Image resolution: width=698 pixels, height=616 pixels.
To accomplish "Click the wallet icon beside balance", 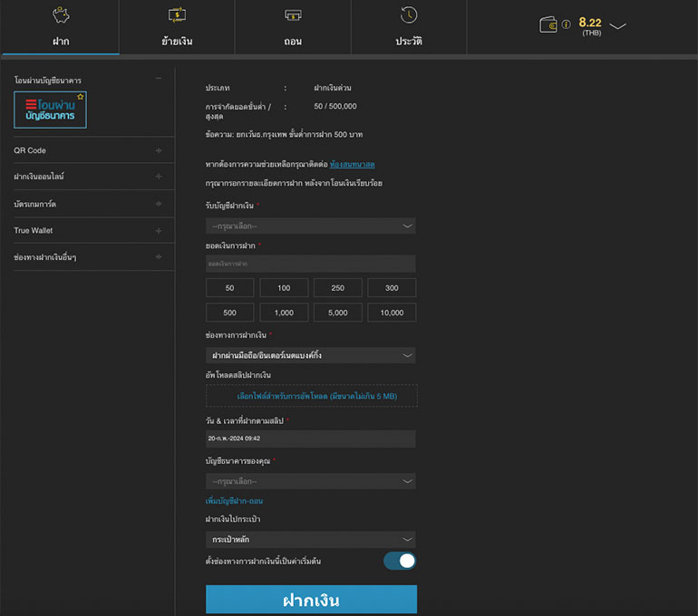I will pos(548,25).
